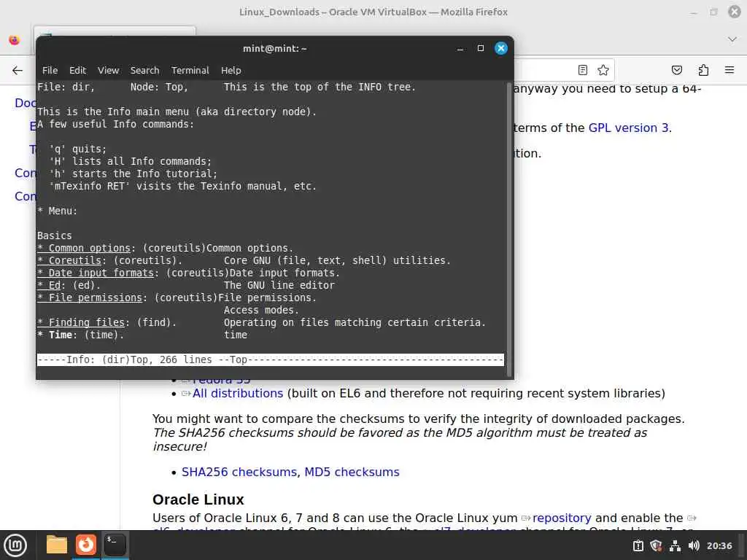Open the network connections tray icon
Screen dimensions: 747x560
click(x=675, y=545)
